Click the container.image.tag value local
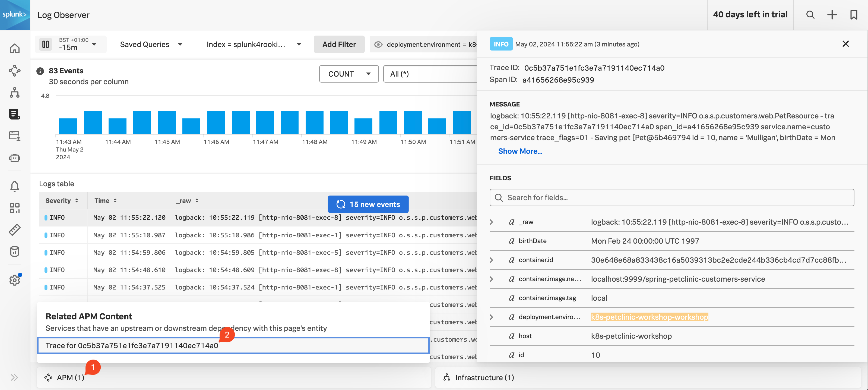 tap(599, 298)
